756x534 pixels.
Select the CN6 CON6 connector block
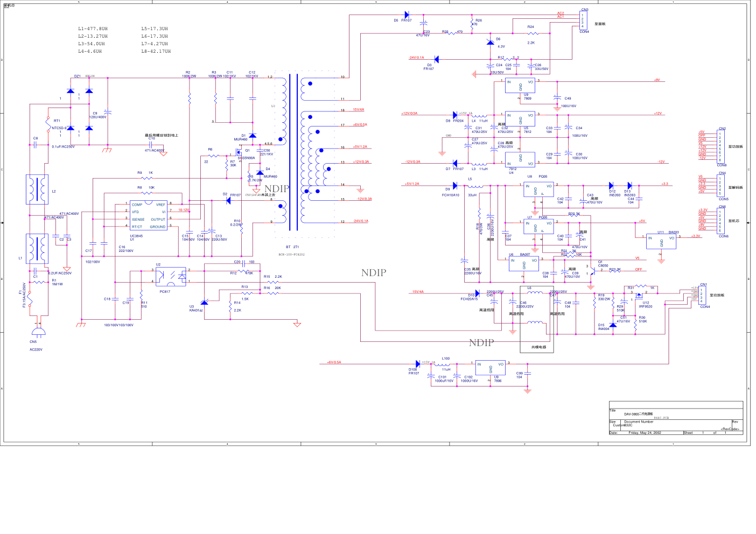pyautogui.click(x=722, y=221)
